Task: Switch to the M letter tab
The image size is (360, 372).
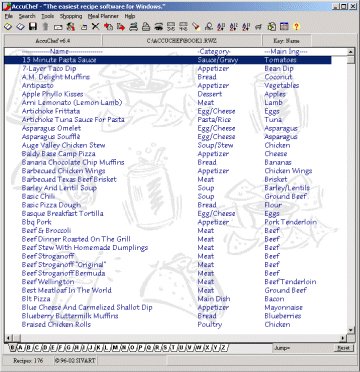Action: (x=115, y=348)
